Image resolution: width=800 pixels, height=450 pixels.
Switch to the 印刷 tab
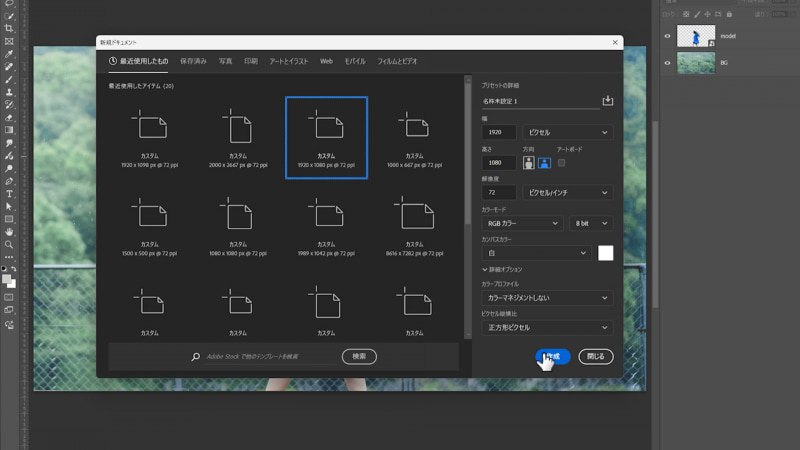pyautogui.click(x=251, y=61)
